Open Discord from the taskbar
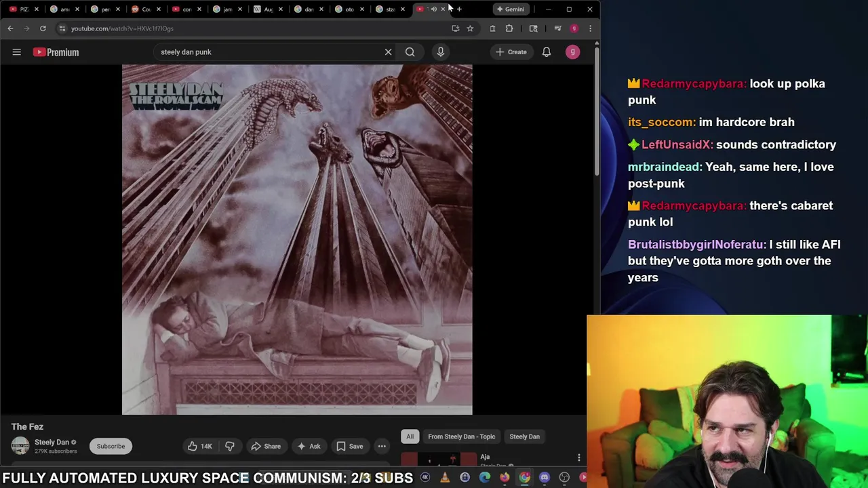This screenshot has height=488, width=868. 545,478
